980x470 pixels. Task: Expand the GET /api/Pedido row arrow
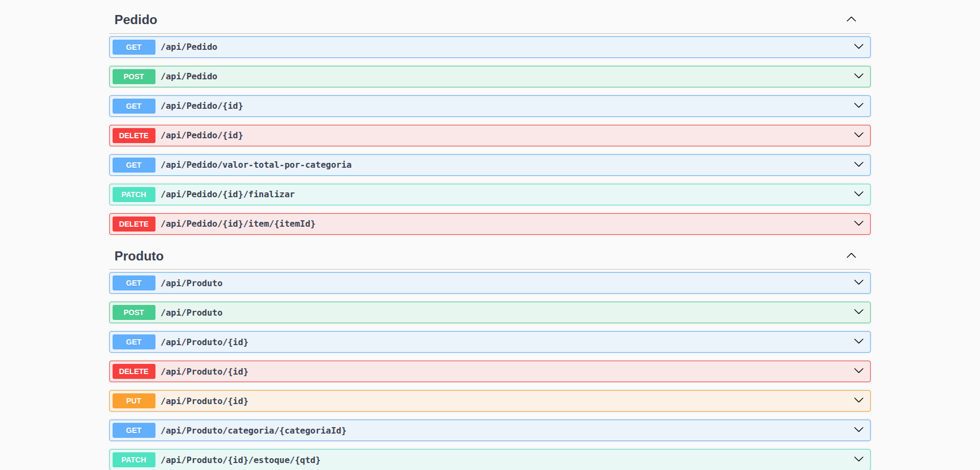[x=858, y=47]
